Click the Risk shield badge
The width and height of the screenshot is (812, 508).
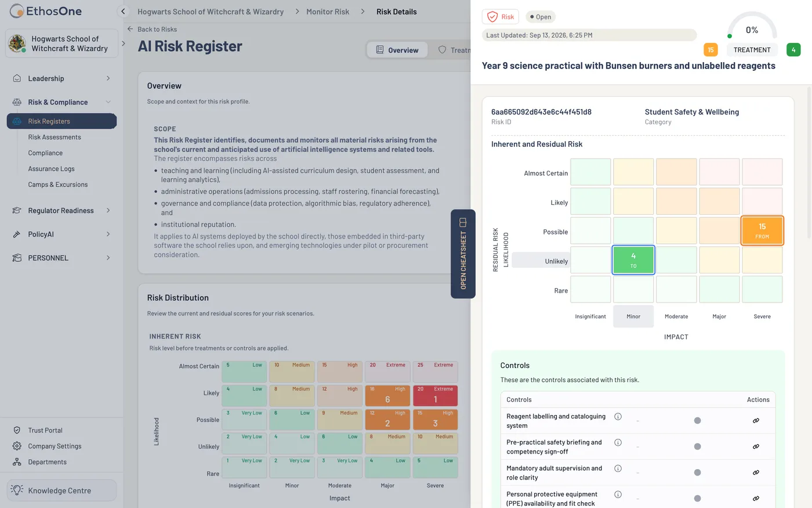pos(501,17)
